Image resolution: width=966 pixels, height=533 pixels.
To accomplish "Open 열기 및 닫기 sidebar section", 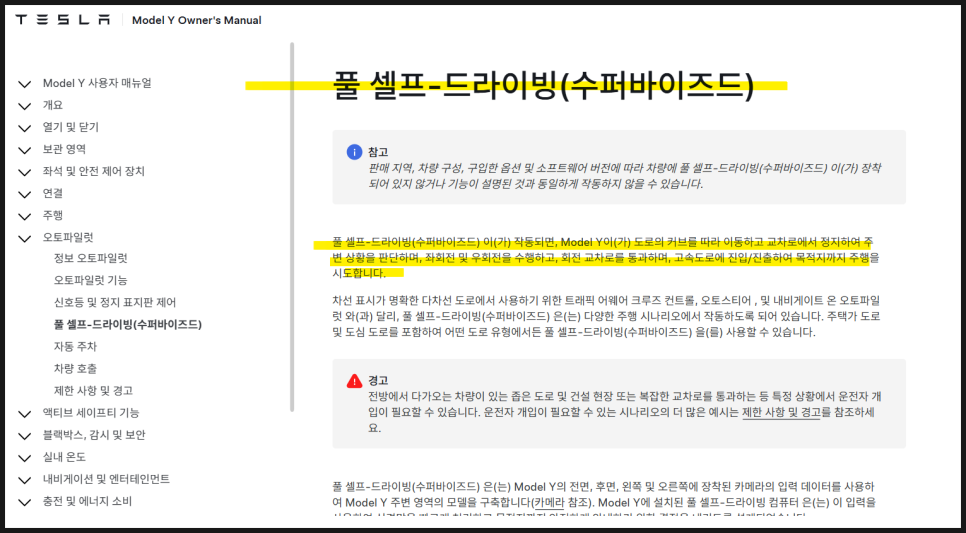I will (70, 127).
